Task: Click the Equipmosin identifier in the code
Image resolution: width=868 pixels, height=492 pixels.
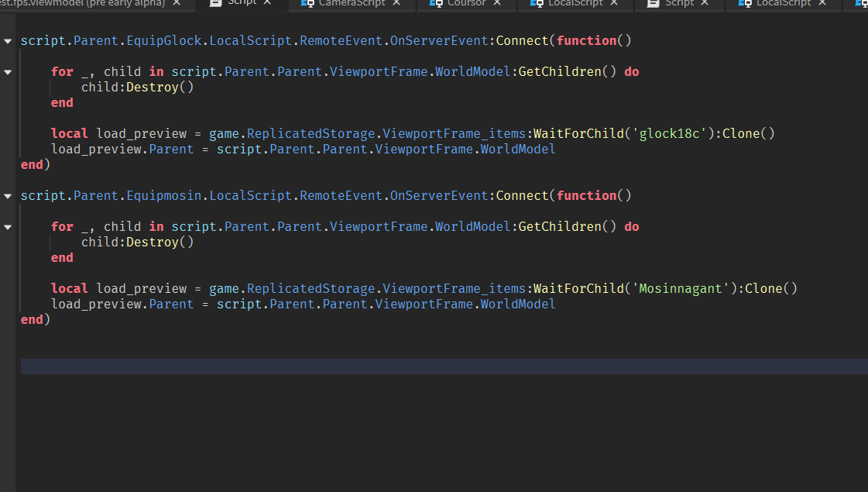Action: pyautogui.click(x=164, y=196)
